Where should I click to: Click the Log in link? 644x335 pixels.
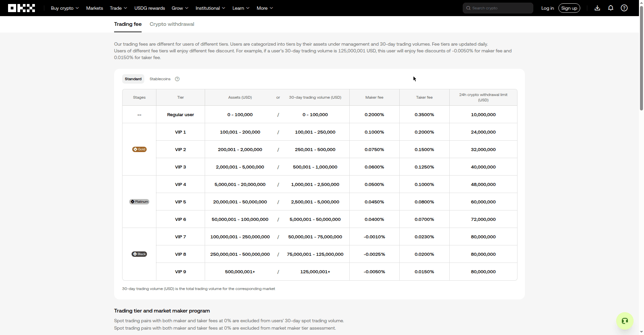pyautogui.click(x=548, y=8)
